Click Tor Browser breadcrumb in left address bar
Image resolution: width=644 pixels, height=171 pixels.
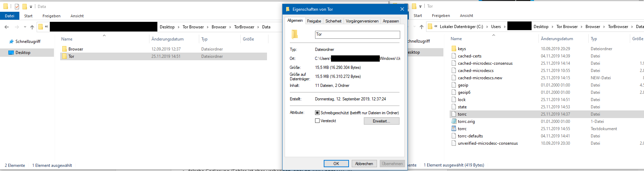(x=193, y=27)
